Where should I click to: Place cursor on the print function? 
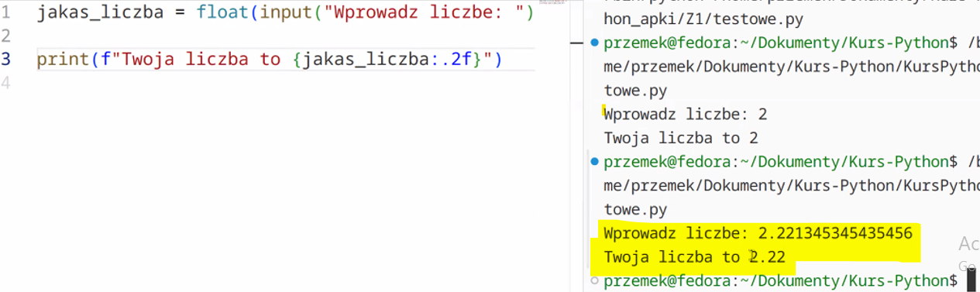point(63,59)
